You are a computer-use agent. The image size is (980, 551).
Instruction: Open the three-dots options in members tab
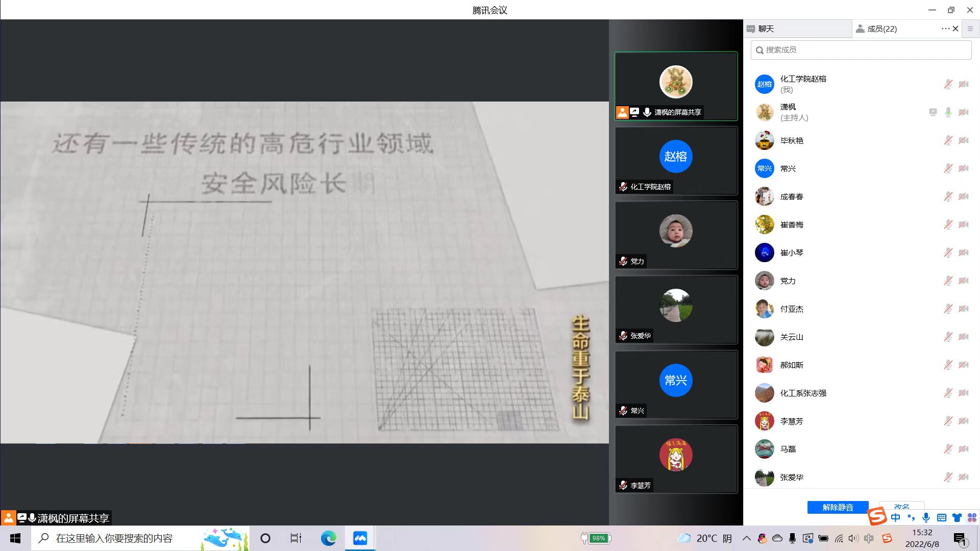[945, 29]
